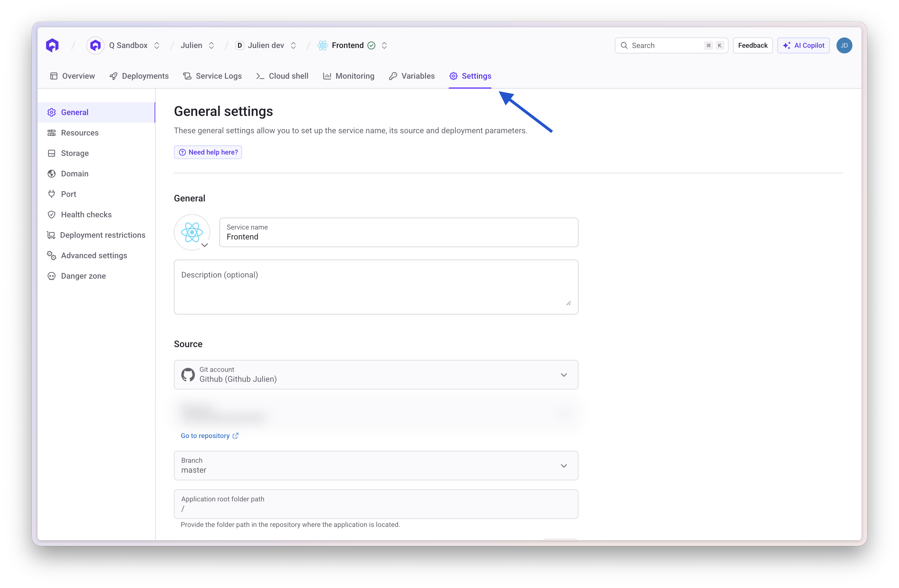Open the Cloud shell tab

(282, 76)
